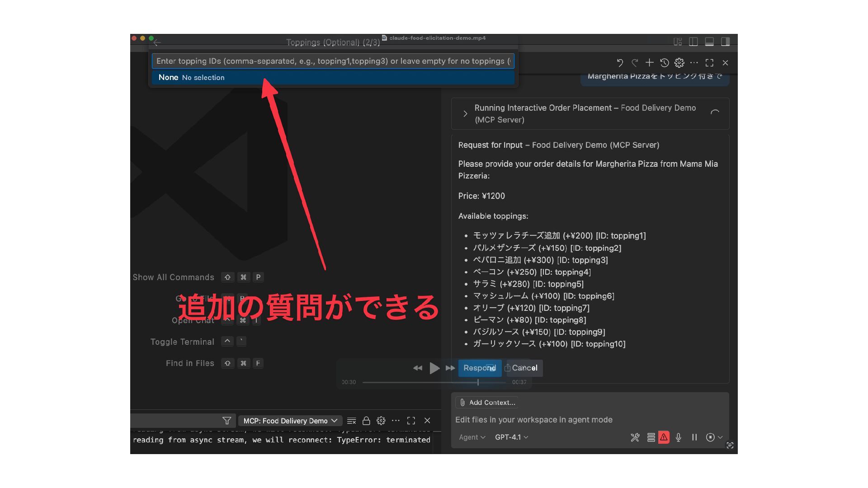Click the 'Find in Files' shortcut hint
This screenshot has height=488, width=868.
coord(214,363)
